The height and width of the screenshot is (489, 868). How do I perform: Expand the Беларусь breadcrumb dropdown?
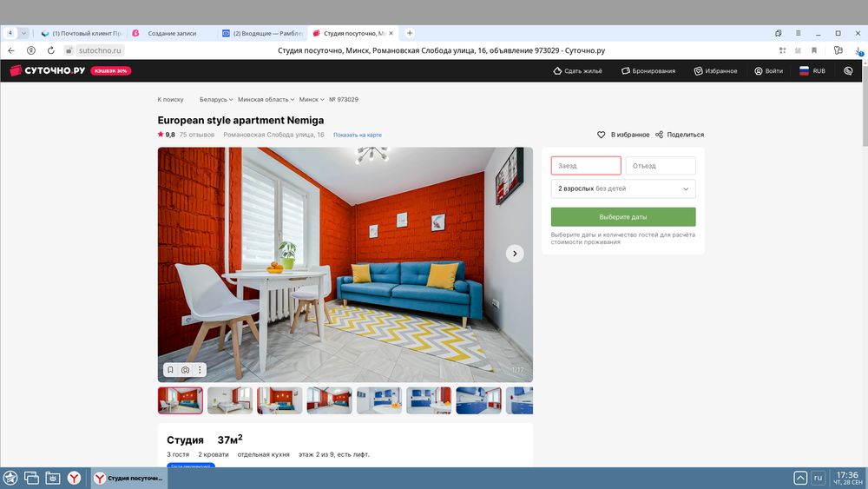pos(215,100)
